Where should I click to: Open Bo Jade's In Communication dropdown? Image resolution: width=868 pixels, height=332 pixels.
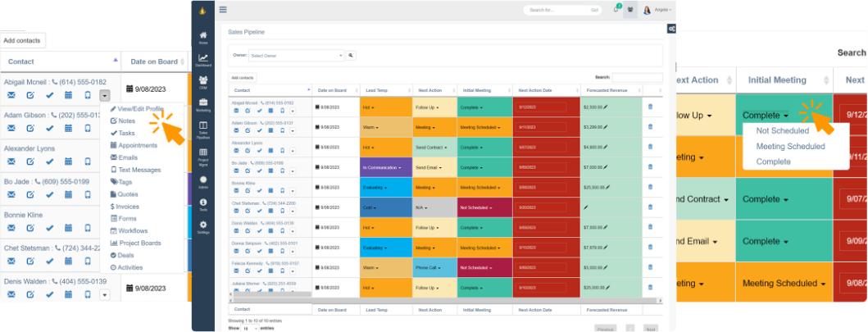(x=382, y=167)
